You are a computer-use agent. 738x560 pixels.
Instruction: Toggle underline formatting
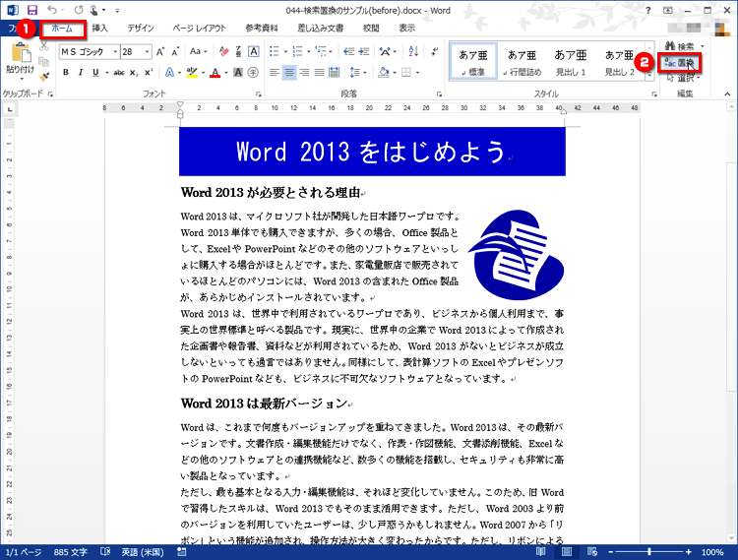pyautogui.click(x=95, y=73)
